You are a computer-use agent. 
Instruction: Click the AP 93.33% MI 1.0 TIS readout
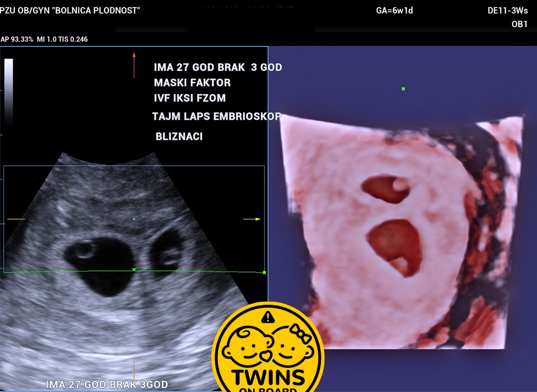click(x=44, y=40)
